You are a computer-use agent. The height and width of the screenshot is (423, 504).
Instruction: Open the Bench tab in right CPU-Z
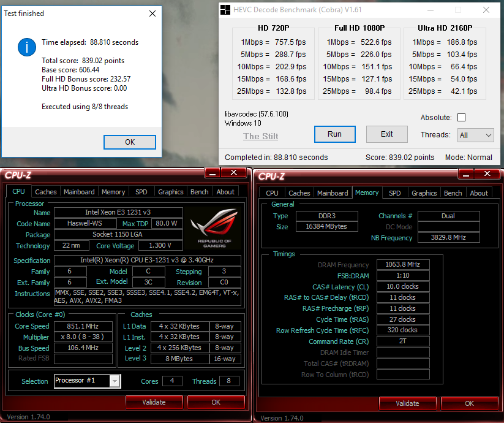pos(453,193)
